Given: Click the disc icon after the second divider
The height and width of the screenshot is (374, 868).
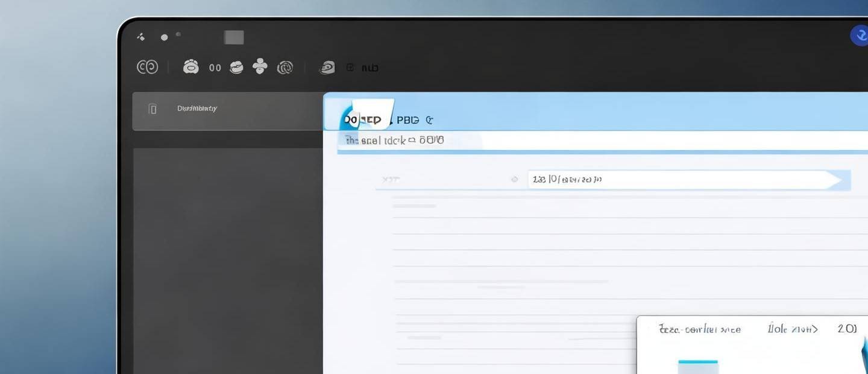Looking at the screenshot, I should [327, 68].
